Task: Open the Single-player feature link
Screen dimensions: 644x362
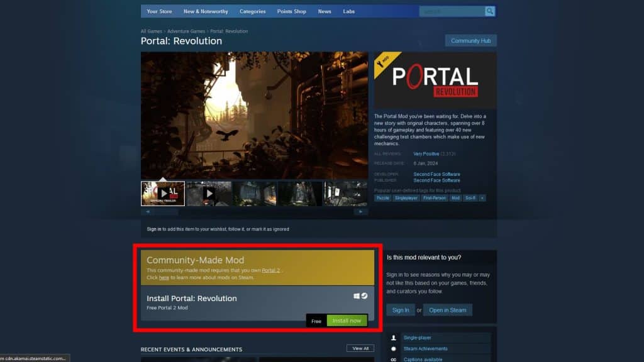Action: point(418,337)
